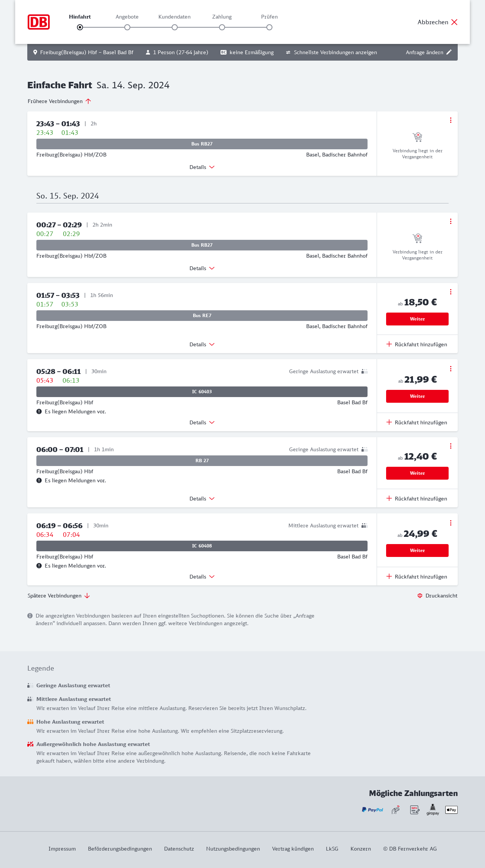Load Spätere Verbindungen
This screenshot has width=485, height=868.
(59, 596)
